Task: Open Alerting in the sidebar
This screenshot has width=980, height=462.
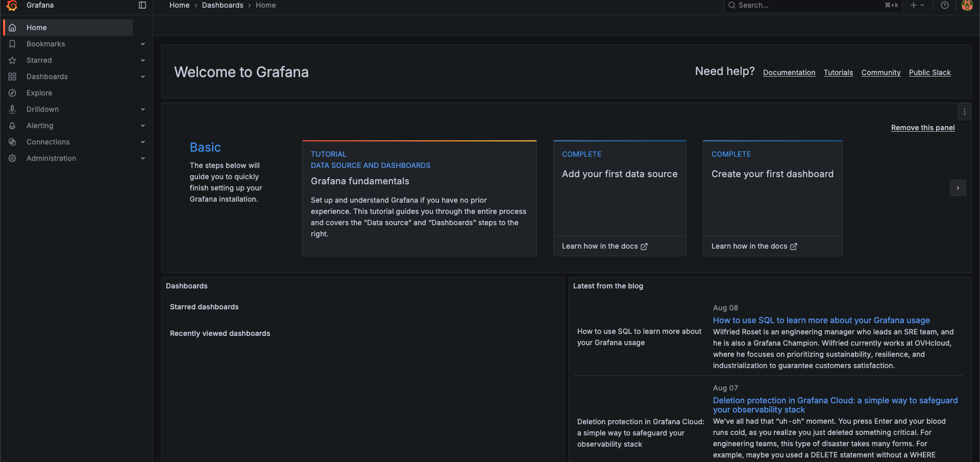Action: [x=40, y=126]
